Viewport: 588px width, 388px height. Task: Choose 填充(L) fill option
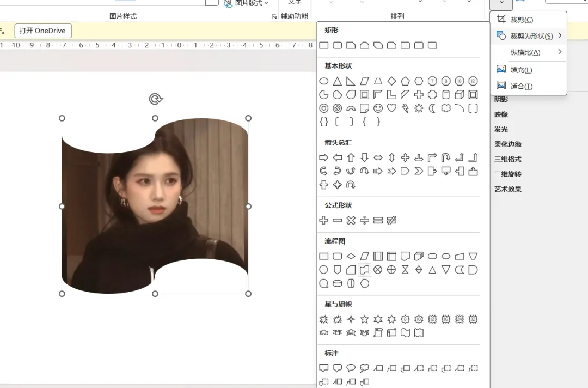pyautogui.click(x=528, y=70)
